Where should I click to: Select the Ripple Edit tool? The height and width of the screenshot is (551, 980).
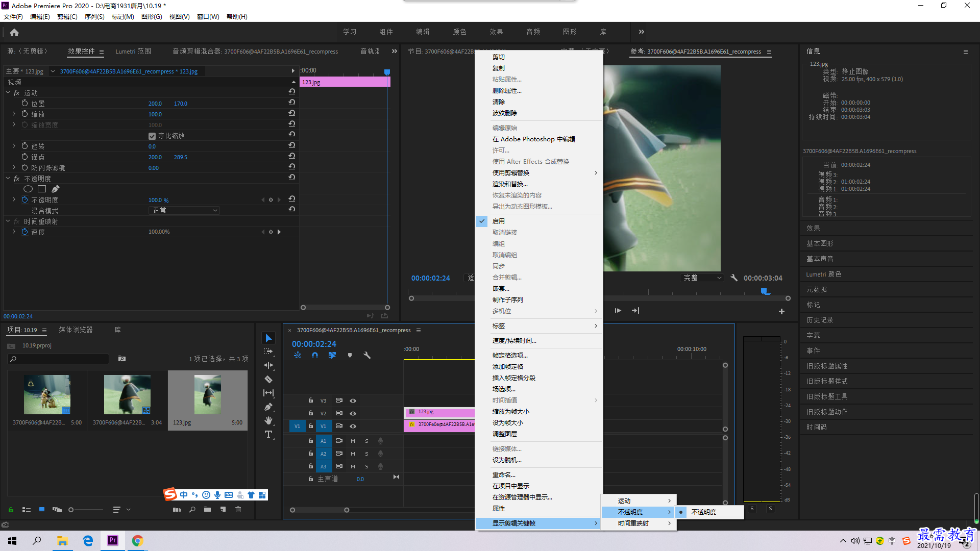268,365
